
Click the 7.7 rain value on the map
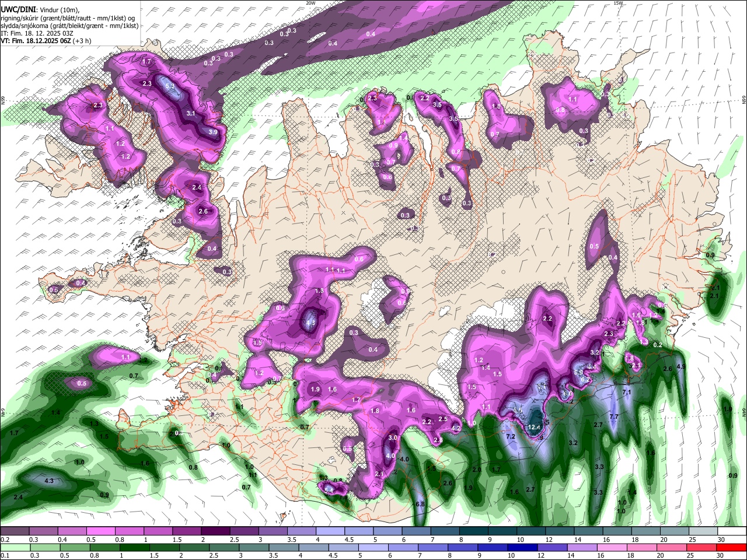pyautogui.click(x=614, y=416)
